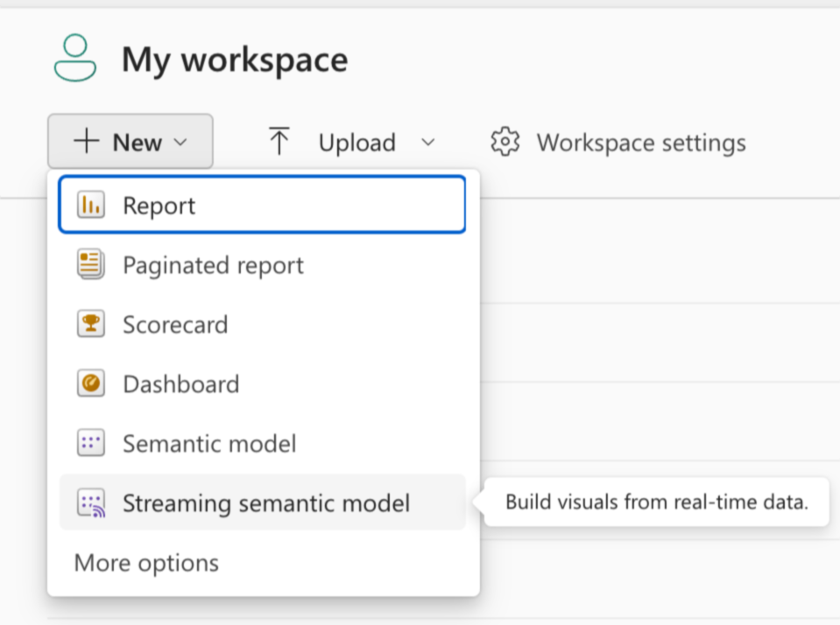The image size is (840, 625).
Task: Click the Workspace settings gear icon
Action: pos(505,142)
